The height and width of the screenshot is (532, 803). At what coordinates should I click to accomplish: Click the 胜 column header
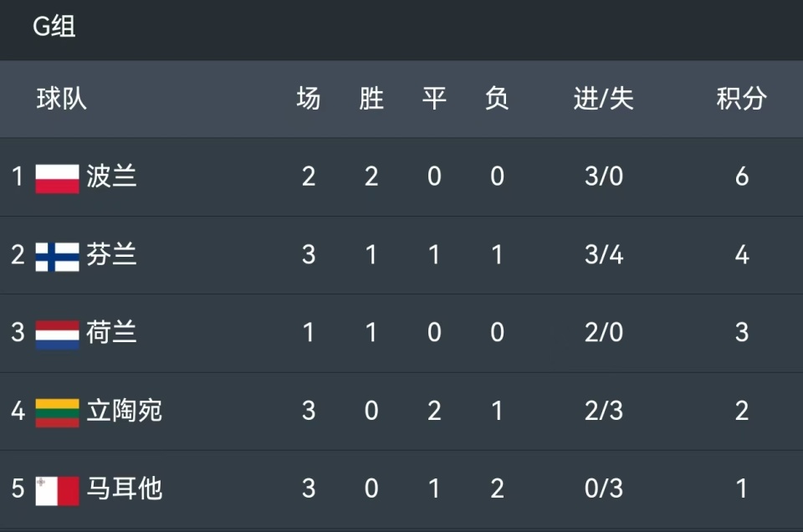[371, 99]
